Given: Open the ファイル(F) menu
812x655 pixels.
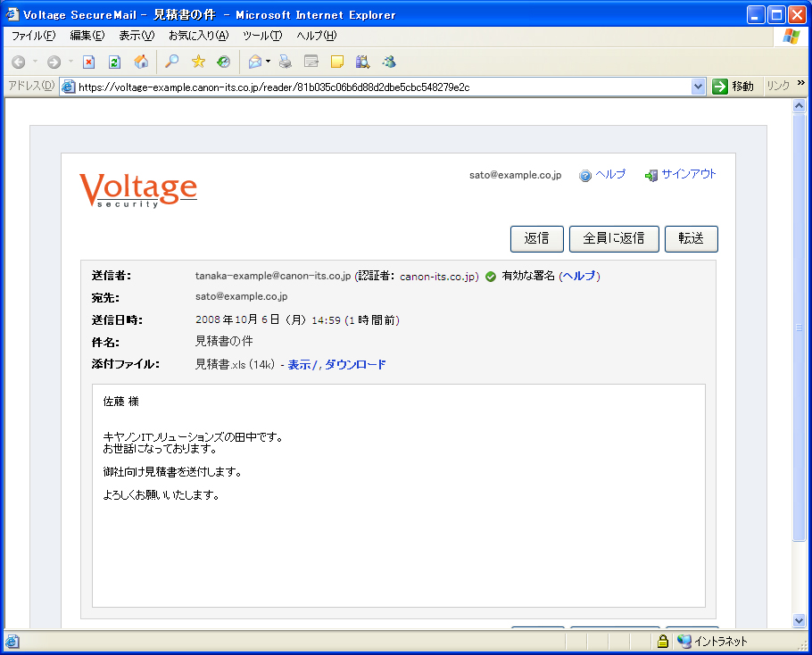Looking at the screenshot, I should tap(34, 36).
